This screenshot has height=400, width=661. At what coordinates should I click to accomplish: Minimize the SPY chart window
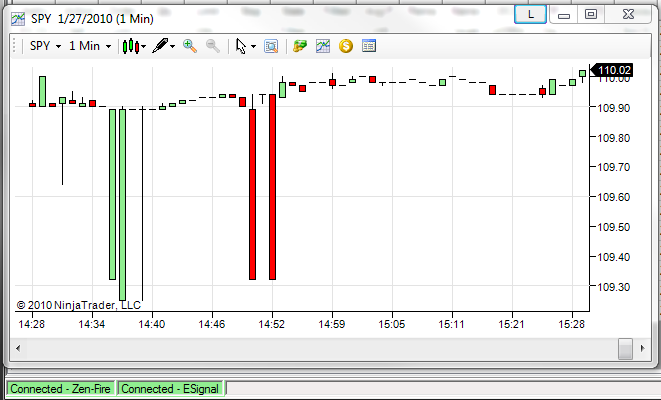pos(564,15)
